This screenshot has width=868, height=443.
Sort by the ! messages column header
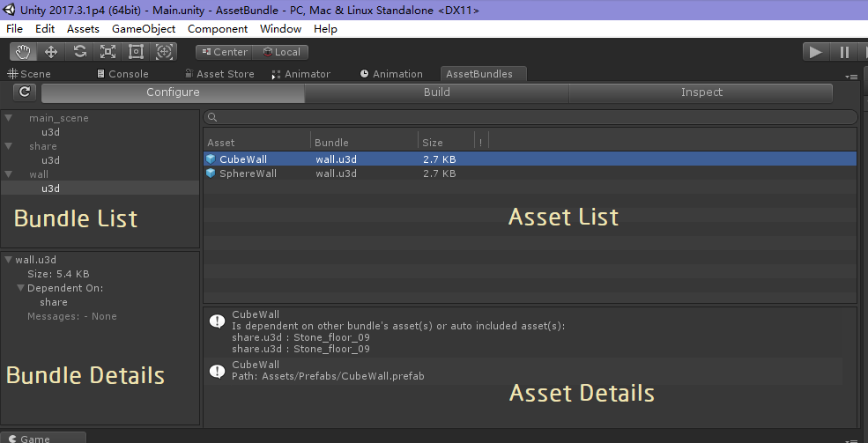tap(481, 142)
